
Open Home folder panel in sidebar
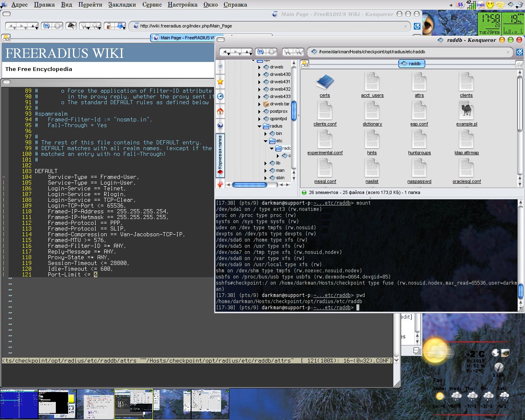click(220, 111)
